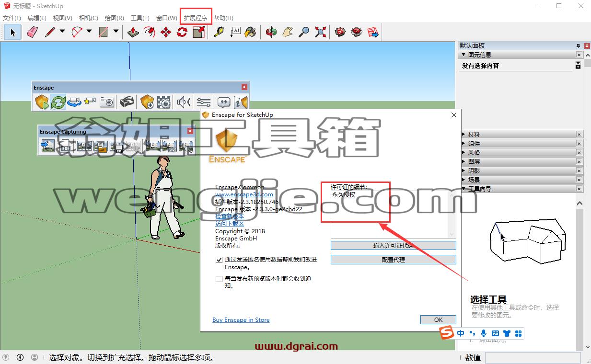The width and height of the screenshot is (591, 364).
Task: Open the 绘图(R) menu
Action: (114, 18)
